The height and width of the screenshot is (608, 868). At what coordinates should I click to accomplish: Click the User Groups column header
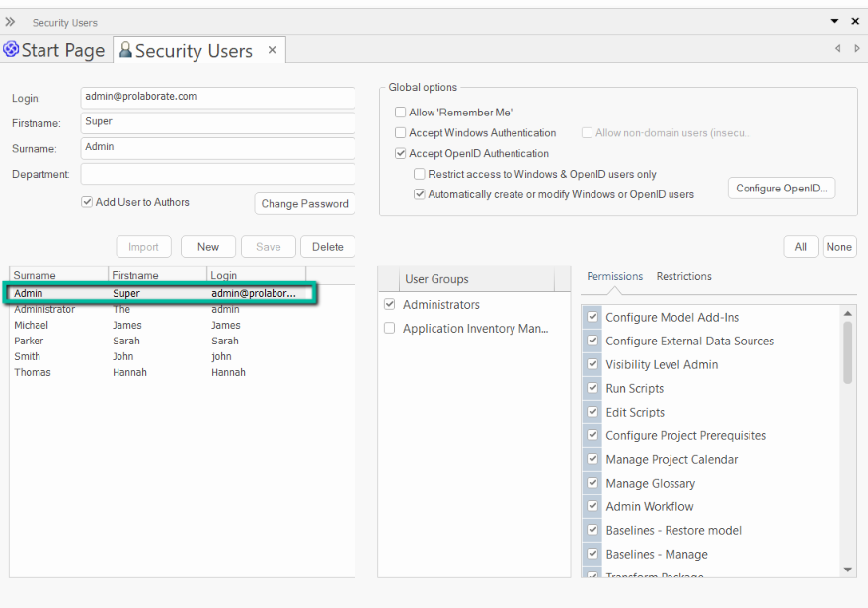pyautogui.click(x=476, y=279)
